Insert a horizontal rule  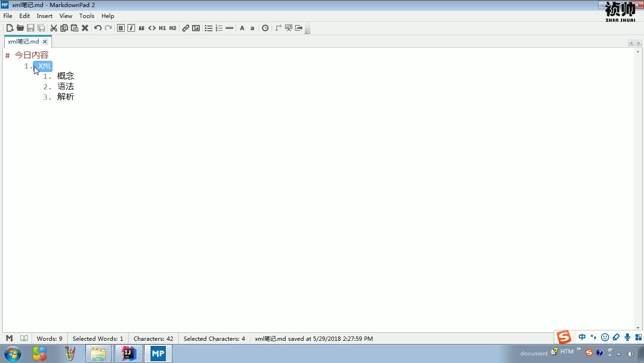coord(229,28)
